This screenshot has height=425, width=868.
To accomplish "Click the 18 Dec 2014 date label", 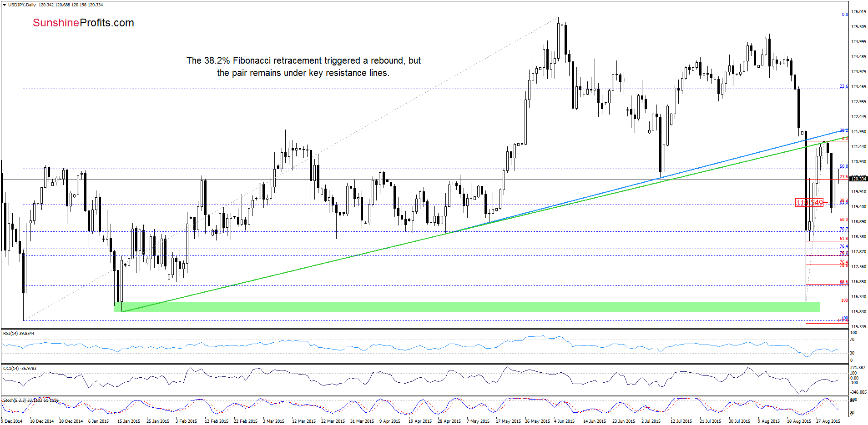I will tap(42, 421).
